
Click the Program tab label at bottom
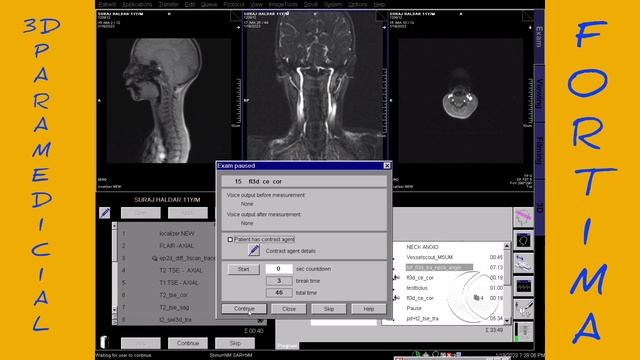click(287, 346)
